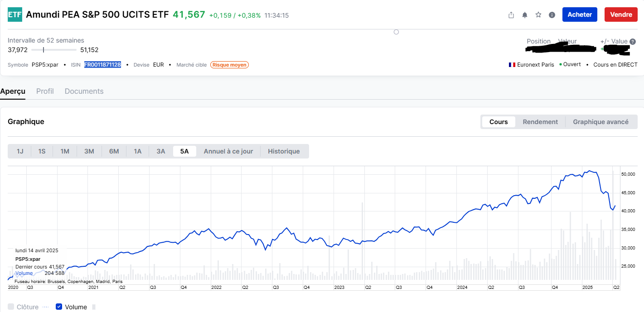Click the 2024 label on chart axis
Image resolution: width=644 pixels, height=312 pixels.
pyautogui.click(x=462, y=287)
